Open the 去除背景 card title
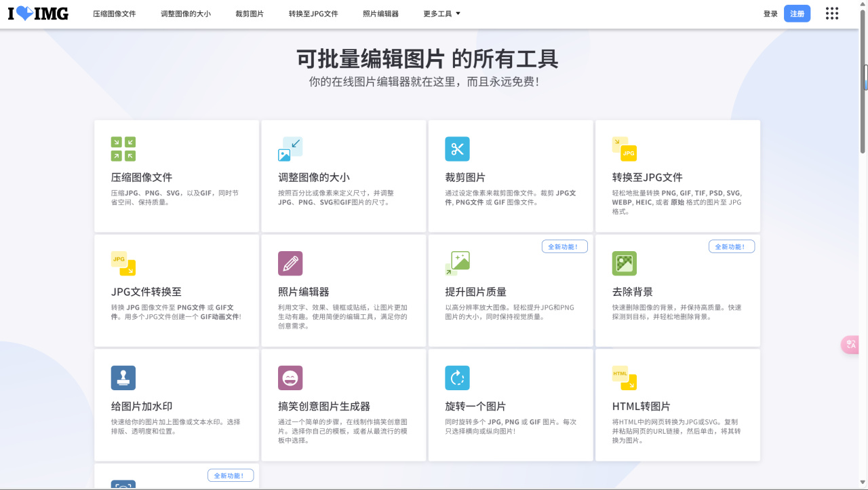This screenshot has height=490, width=868. coord(633,293)
